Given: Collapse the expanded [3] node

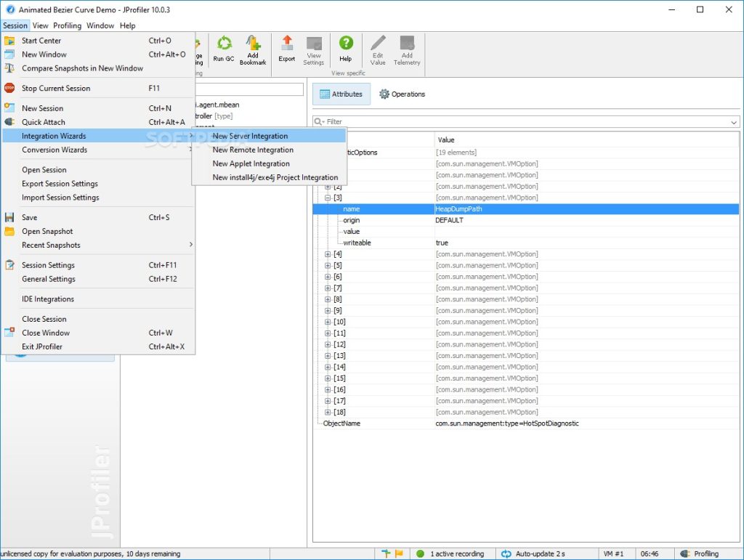Looking at the screenshot, I should (328, 198).
